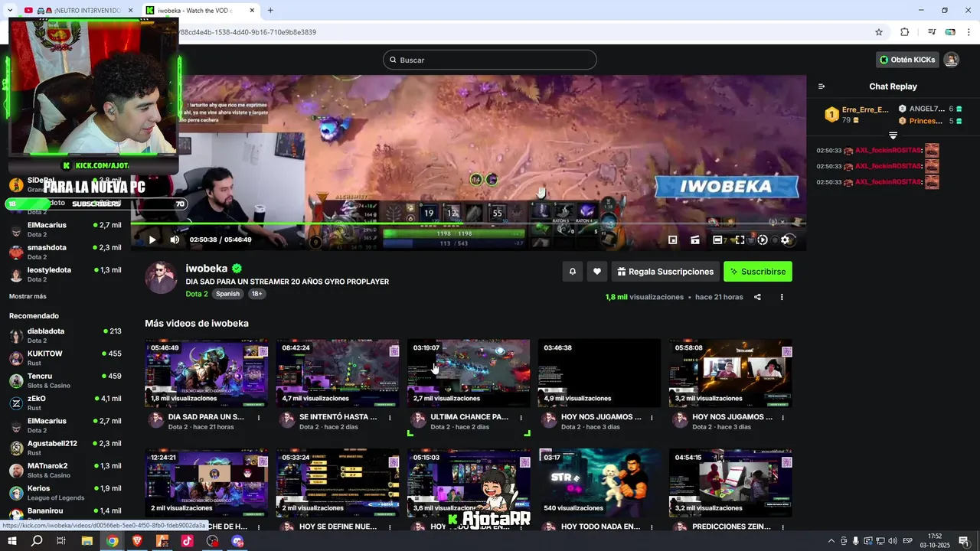
Task: Open playback speed control icon
Action: [x=762, y=240]
